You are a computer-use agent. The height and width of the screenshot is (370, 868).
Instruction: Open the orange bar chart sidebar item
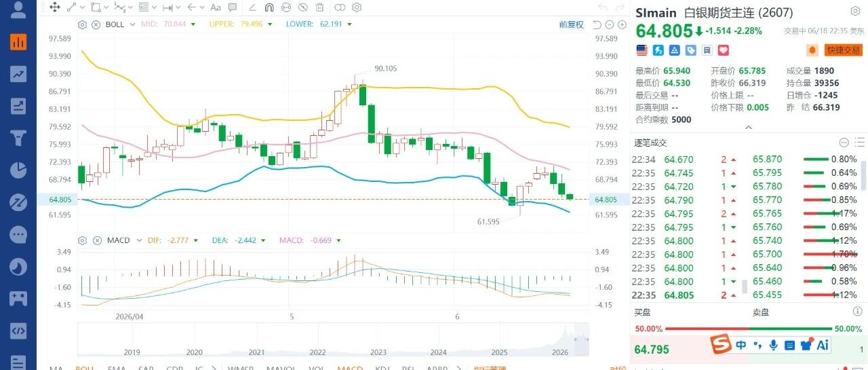click(x=18, y=41)
